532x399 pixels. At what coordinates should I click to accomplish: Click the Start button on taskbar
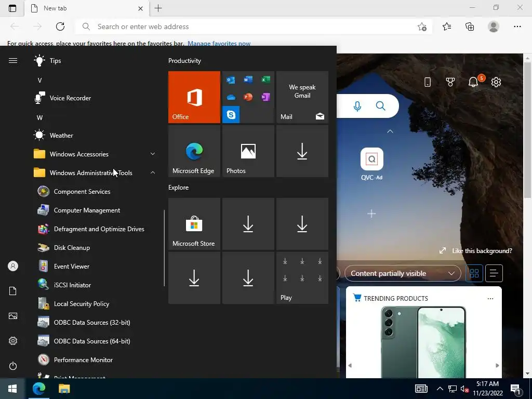tap(12, 389)
